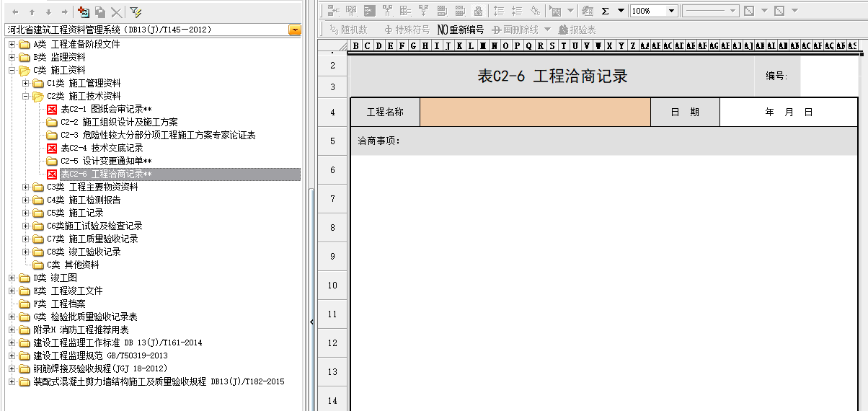Click the 特殊符号 toolbar button

(407, 30)
